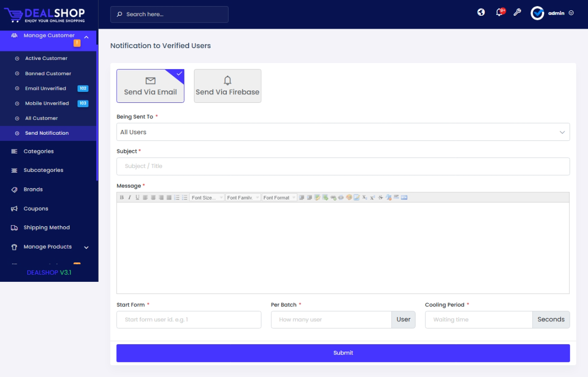Open the Being Sent To dropdown
The image size is (588, 377).
343,132
